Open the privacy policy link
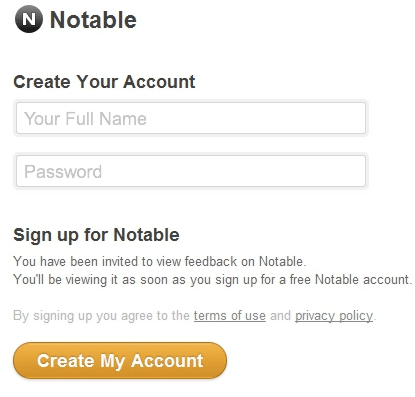415x397 pixels. pos(334,316)
